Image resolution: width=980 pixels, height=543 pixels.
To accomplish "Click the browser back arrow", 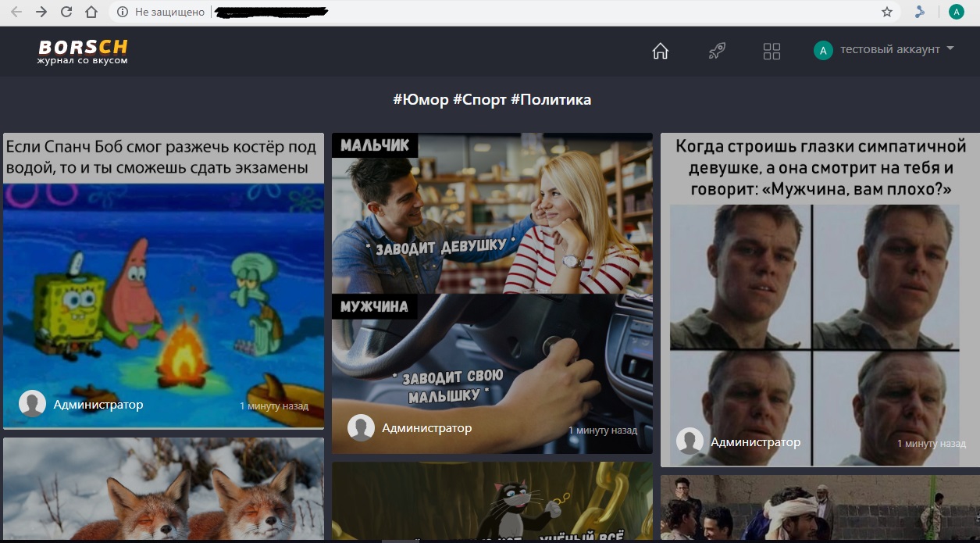I will tap(16, 12).
